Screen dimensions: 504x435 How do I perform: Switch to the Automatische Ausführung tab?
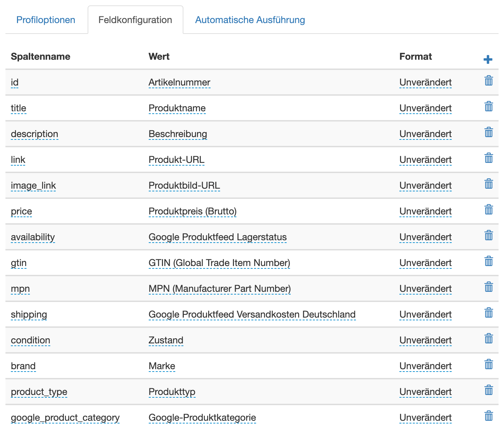point(250,20)
